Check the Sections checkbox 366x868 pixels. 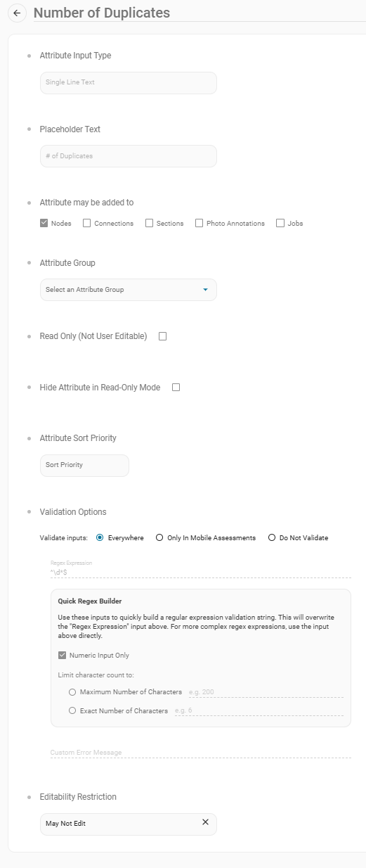(149, 223)
